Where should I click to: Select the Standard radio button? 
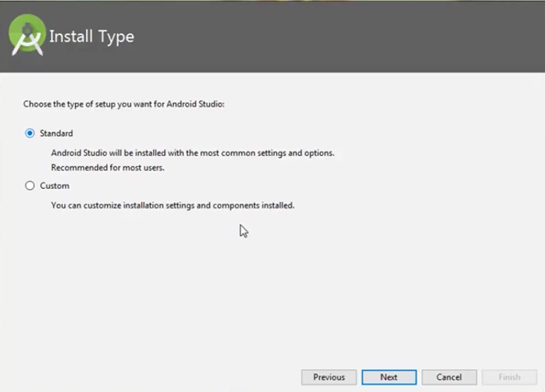(x=30, y=133)
